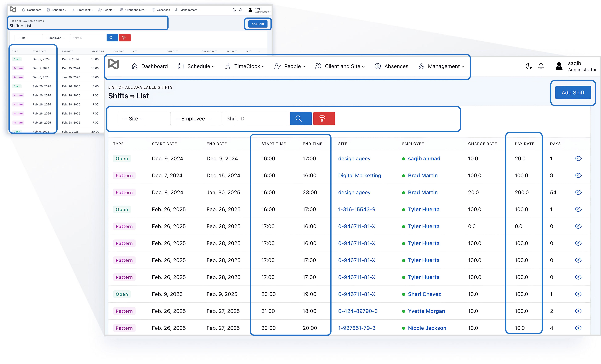Open Shari Chavez employee link
Image resolution: width=601 pixels, height=364 pixels.
coord(424,294)
